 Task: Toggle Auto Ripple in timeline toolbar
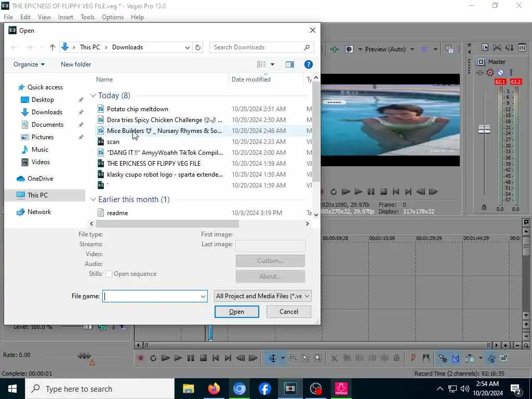coord(470,358)
